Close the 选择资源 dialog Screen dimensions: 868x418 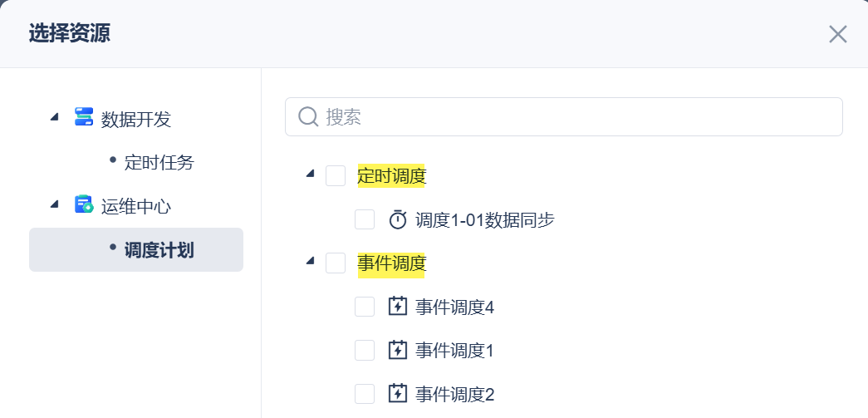pyautogui.click(x=837, y=34)
